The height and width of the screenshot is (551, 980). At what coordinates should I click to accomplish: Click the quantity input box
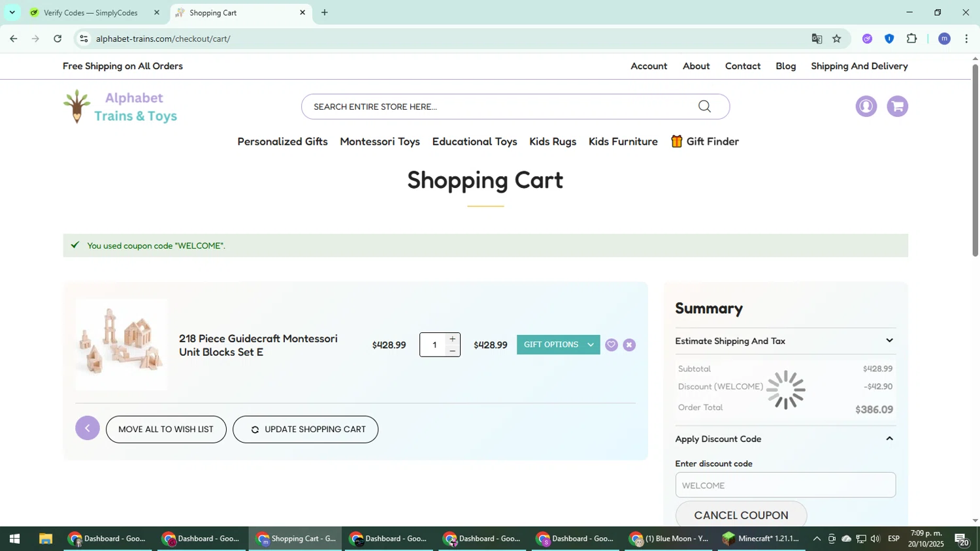click(x=434, y=345)
